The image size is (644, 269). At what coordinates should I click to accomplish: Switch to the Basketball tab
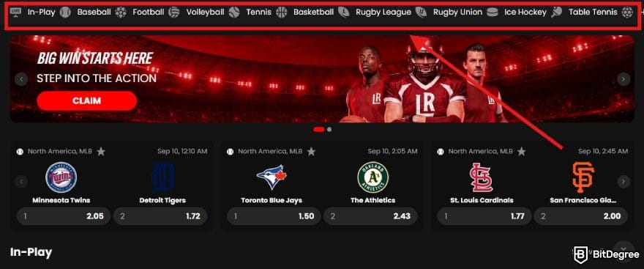(313, 12)
